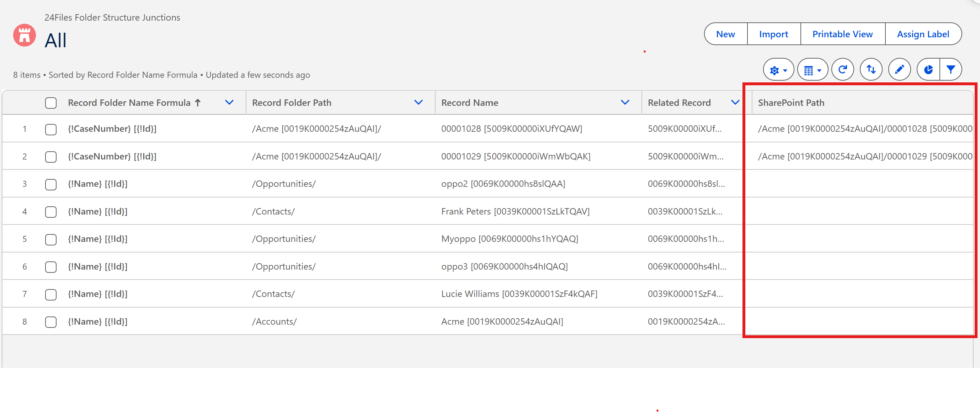
Task: Click the New button
Action: (725, 34)
